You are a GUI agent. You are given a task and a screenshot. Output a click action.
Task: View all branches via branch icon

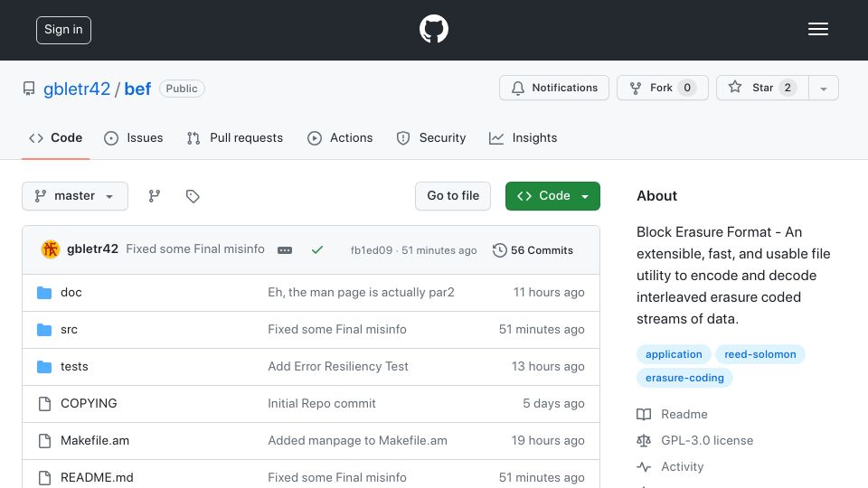click(155, 196)
